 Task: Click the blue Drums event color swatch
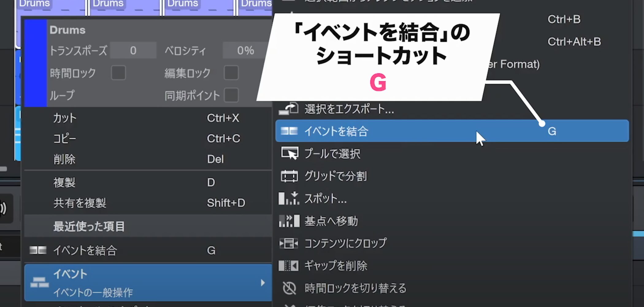(36, 63)
